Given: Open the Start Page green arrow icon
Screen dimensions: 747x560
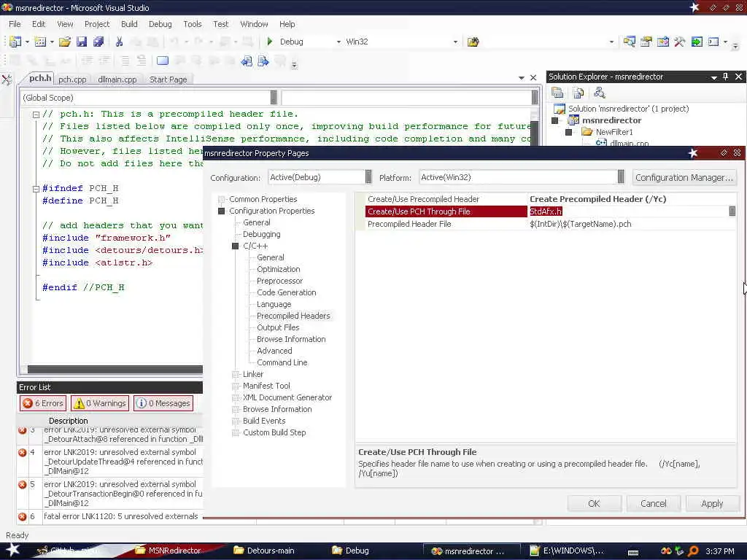Looking at the screenshot, I should [x=697, y=42].
